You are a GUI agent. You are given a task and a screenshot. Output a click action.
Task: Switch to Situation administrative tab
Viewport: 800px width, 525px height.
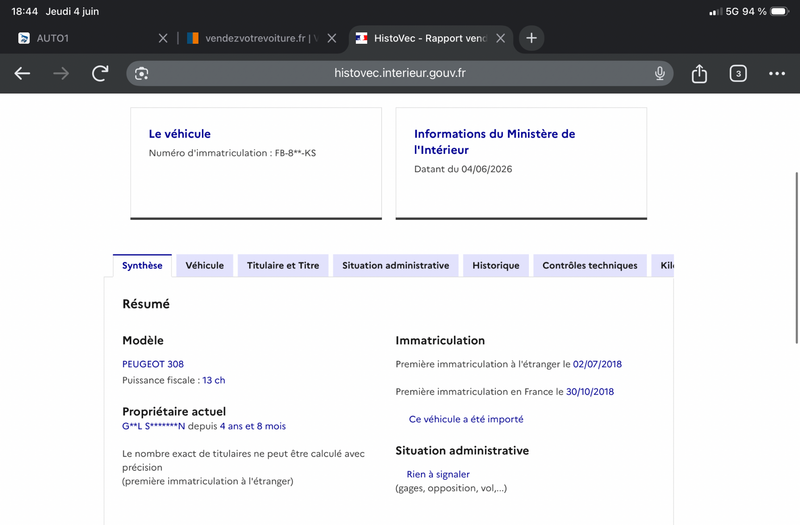(x=395, y=265)
